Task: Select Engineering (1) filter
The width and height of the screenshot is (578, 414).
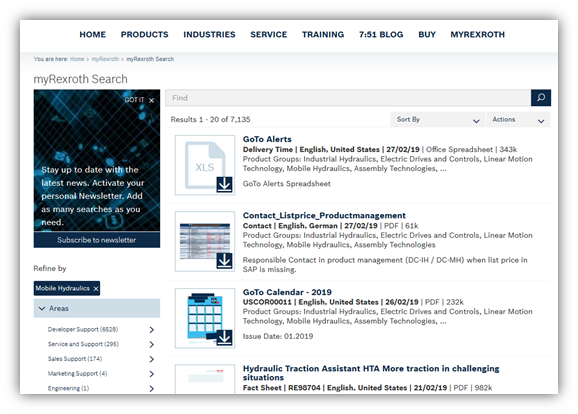Action: (x=69, y=389)
